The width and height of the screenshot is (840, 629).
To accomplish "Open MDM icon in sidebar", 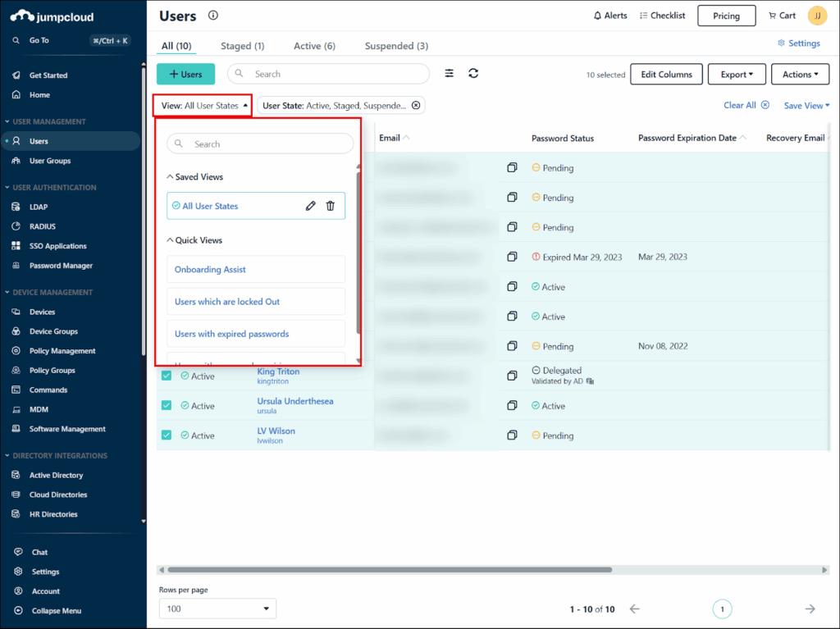I will (x=16, y=409).
